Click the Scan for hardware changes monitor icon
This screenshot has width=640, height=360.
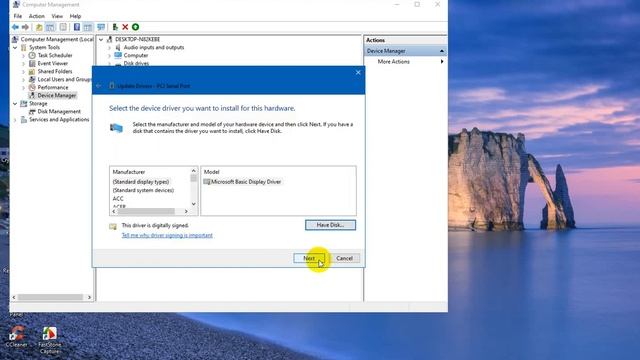click(101, 27)
